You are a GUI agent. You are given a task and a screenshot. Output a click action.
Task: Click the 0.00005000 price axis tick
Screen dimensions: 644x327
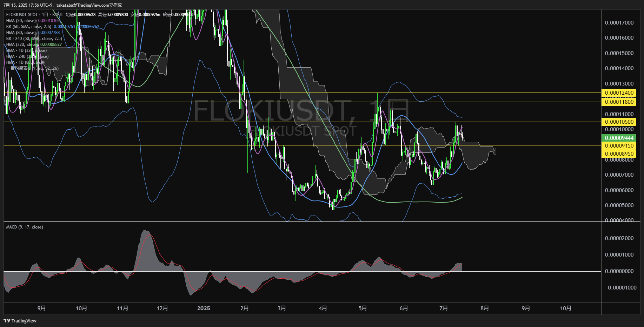point(619,205)
